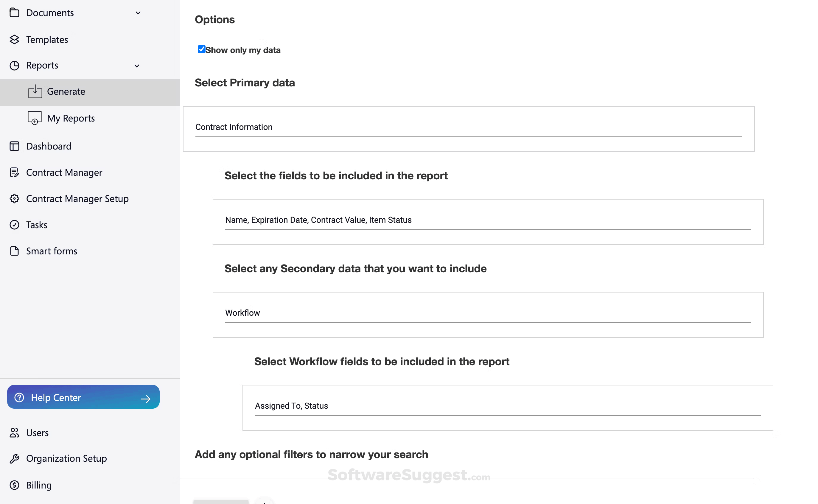Click the Select Workflow fields heading
Image resolution: width=818 pixels, height=504 pixels.
[x=382, y=361]
